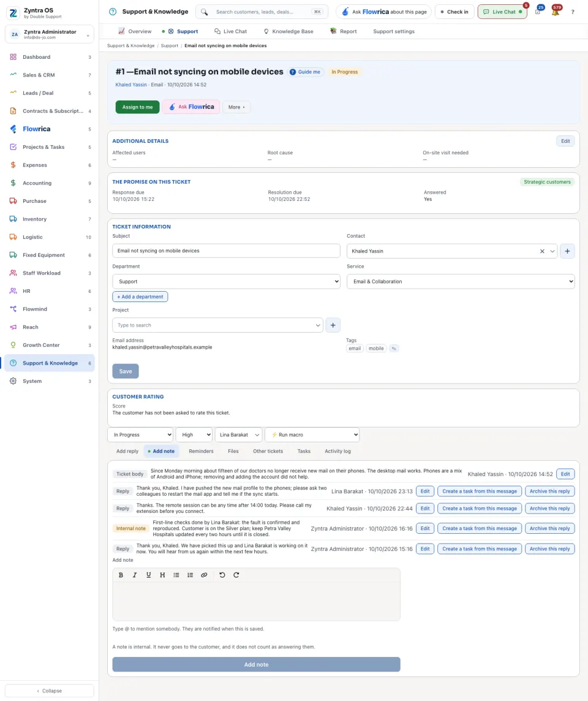This screenshot has width=588, height=701.
Task: Apply bold formatting in note editor
Action: (121, 575)
